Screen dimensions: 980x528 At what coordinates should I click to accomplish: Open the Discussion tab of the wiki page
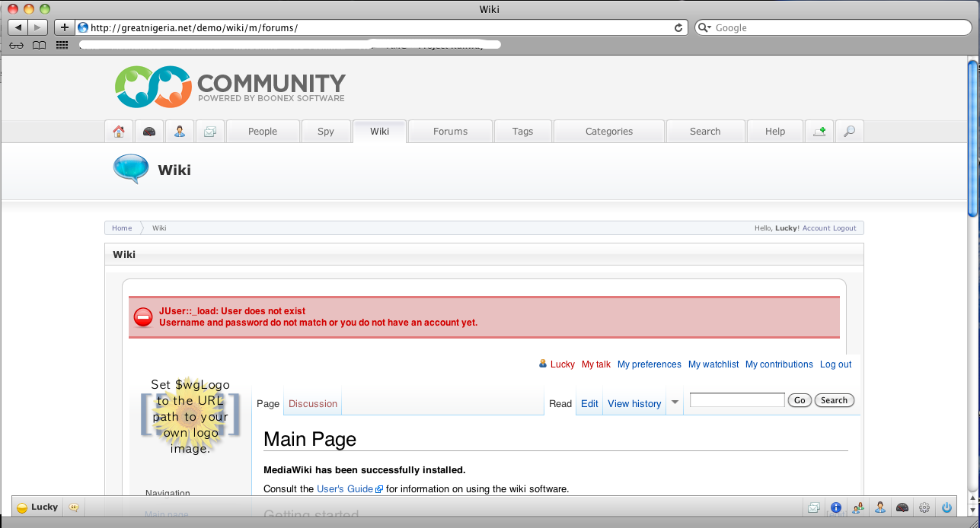[x=313, y=404]
